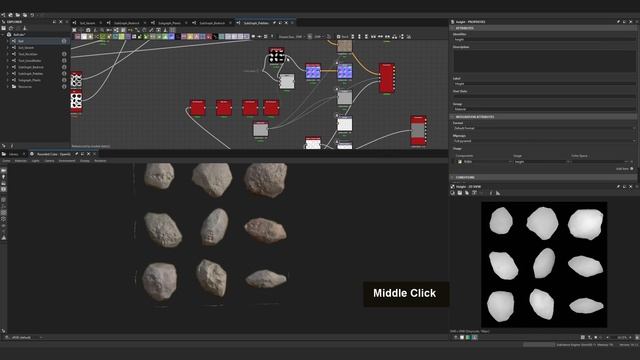Click the round icon on the Soil row in Explorer
The image size is (640, 360).
64,41
